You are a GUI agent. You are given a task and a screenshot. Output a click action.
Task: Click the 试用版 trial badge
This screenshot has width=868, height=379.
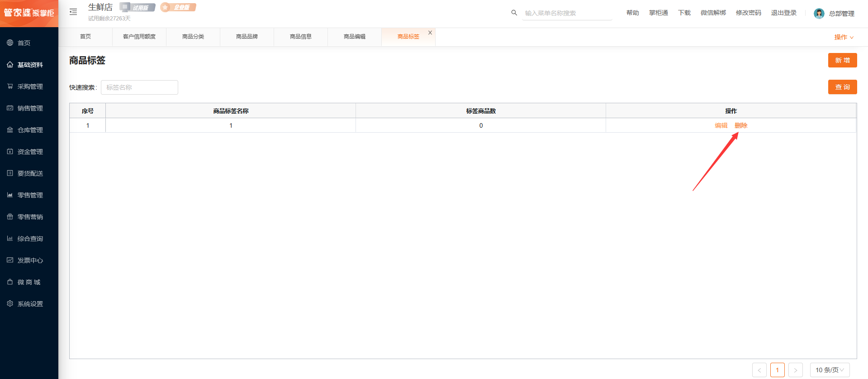[x=137, y=7]
